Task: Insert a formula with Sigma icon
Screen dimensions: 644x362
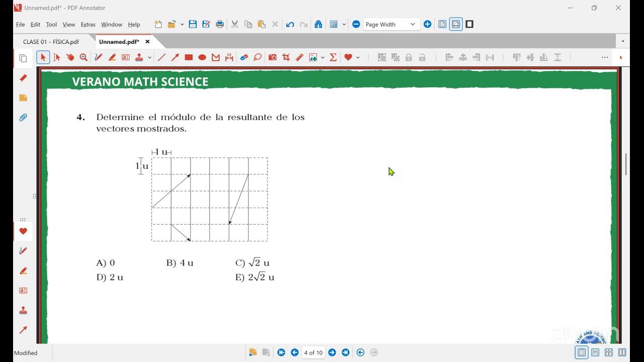Action: [x=333, y=57]
